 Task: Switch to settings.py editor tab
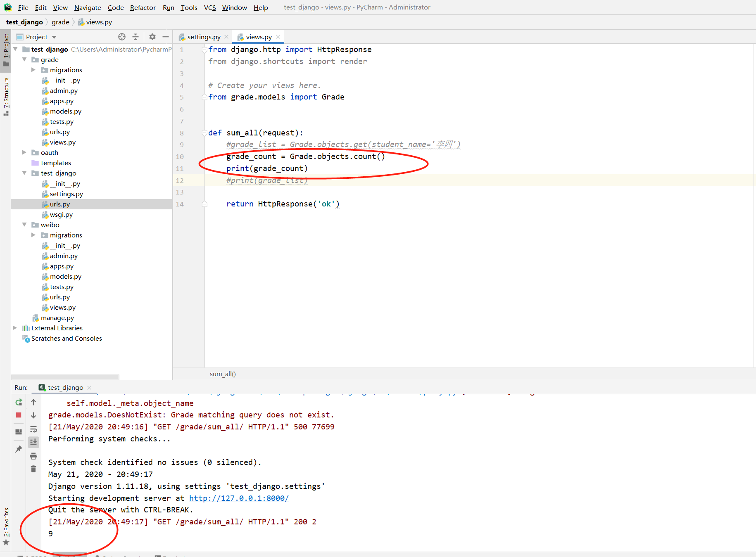tap(204, 37)
